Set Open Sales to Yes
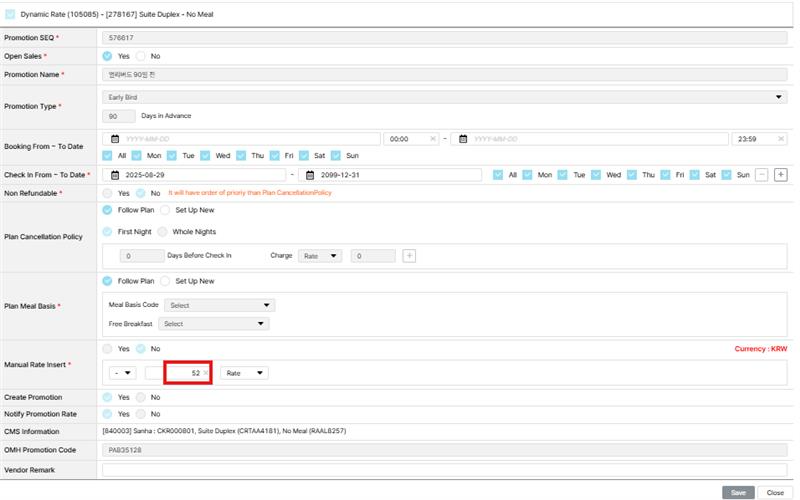This screenshot has height=500, width=800. (107, 56)
